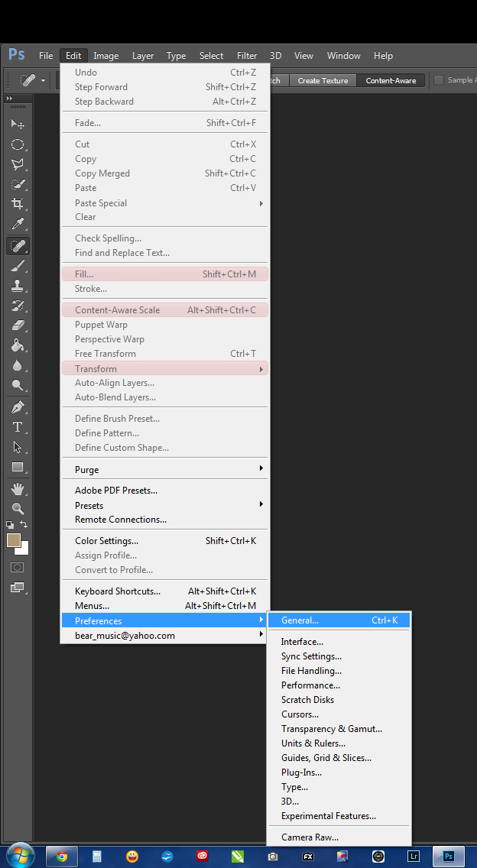Viewport: 477px width, 868px height.
Task: Open the File menu
Action: [46, 55]
